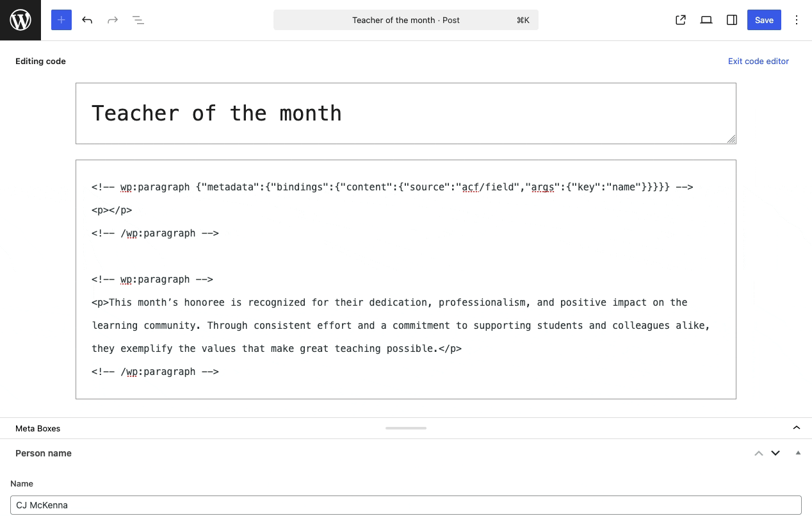812x516 pixels.
Task: Redo the last change
Action: pos(113,20)
